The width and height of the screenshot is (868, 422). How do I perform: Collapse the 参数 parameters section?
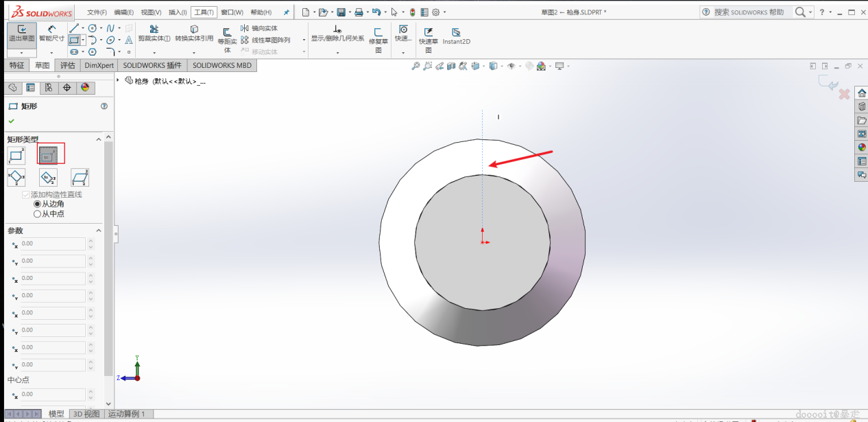[x=98, y=231]
